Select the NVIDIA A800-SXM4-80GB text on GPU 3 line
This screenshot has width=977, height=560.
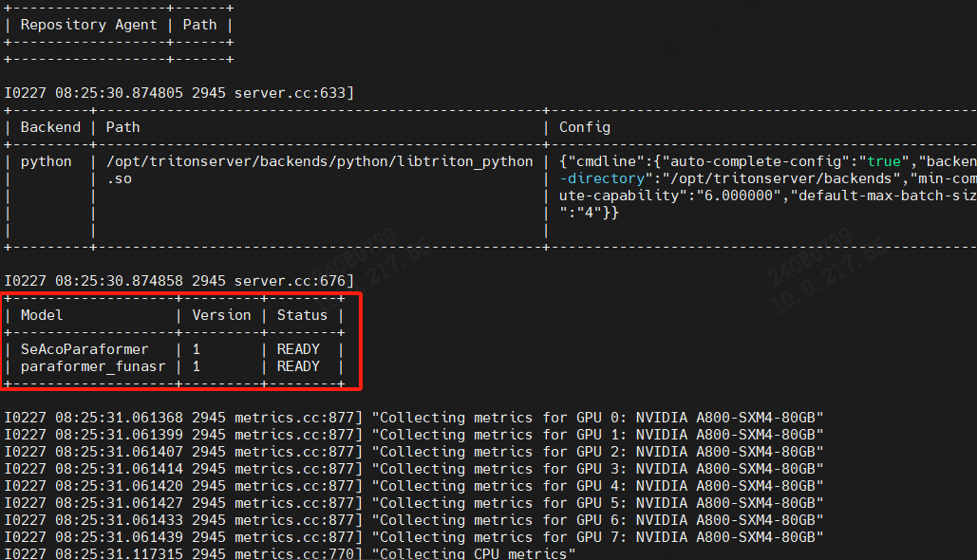tap(730, 468)
